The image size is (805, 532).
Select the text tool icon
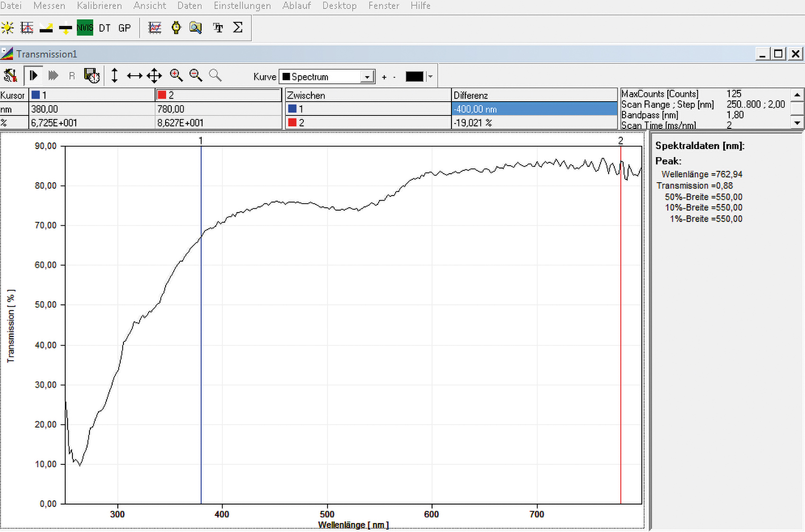coord(218,28)
